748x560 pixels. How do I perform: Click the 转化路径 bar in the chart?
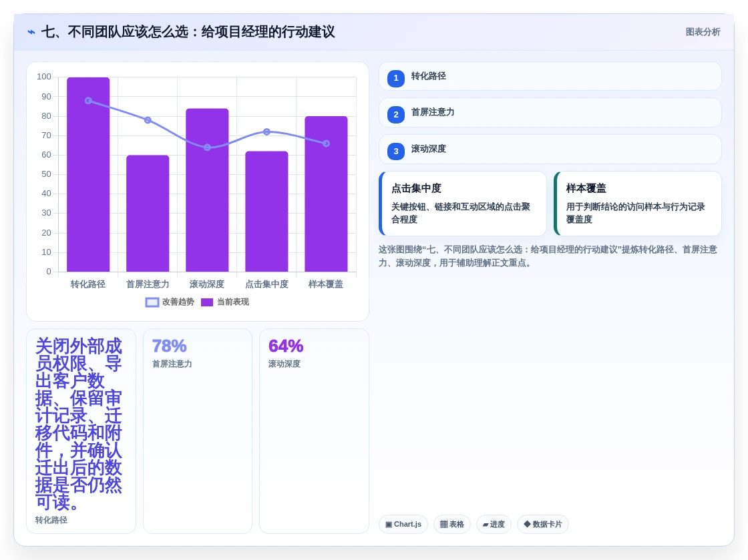pos(88,174)
